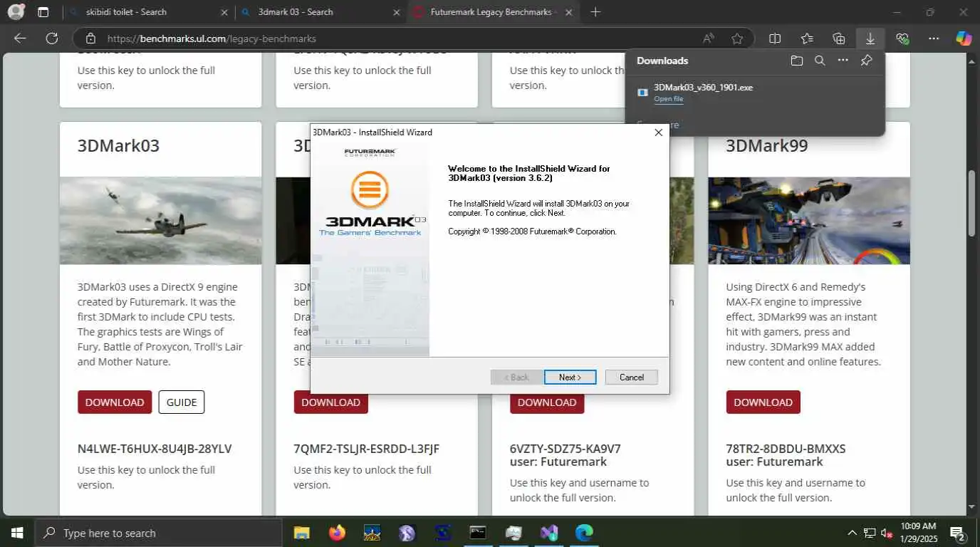This screenshot has height=547, width=980.
Task: Click DOWNLOAD button under 3DMark03
Action: point(115,402)
